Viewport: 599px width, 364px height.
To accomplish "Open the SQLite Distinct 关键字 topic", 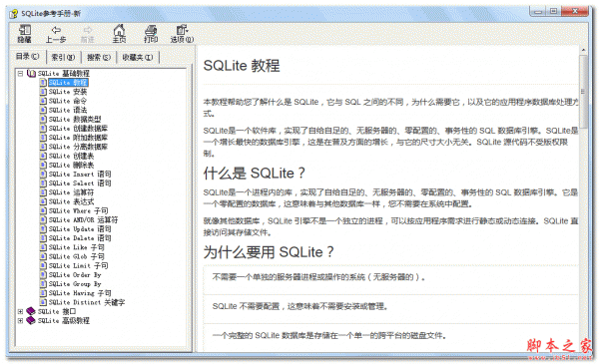I will pos(87,302).
